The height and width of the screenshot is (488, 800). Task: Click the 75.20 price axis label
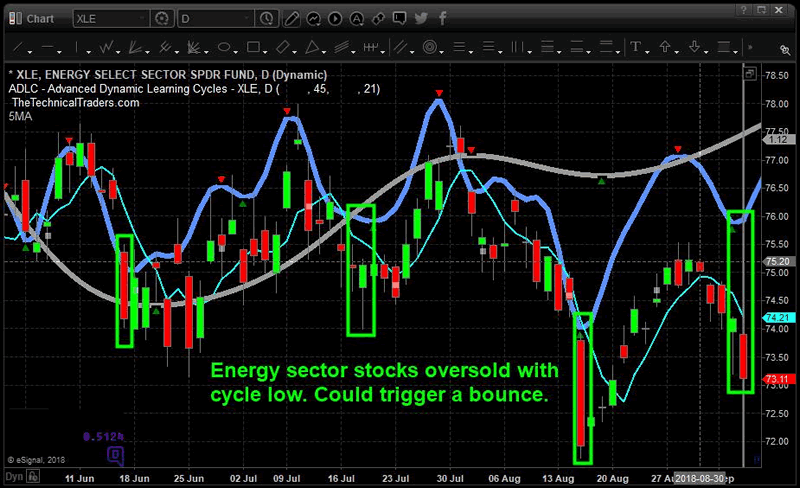coord(778,262)
